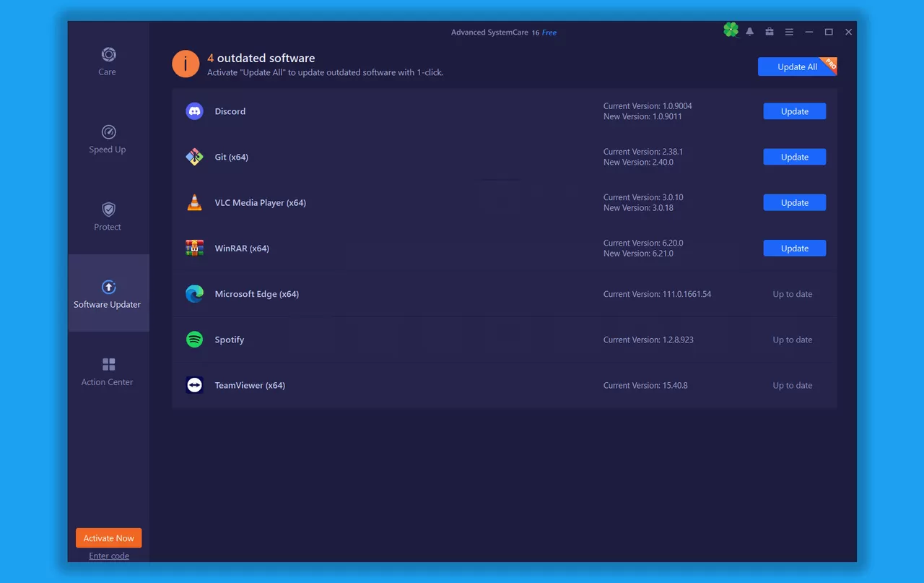The image size is (924, 583).
Task: Click the Free license label
Action: pos(548,33)
